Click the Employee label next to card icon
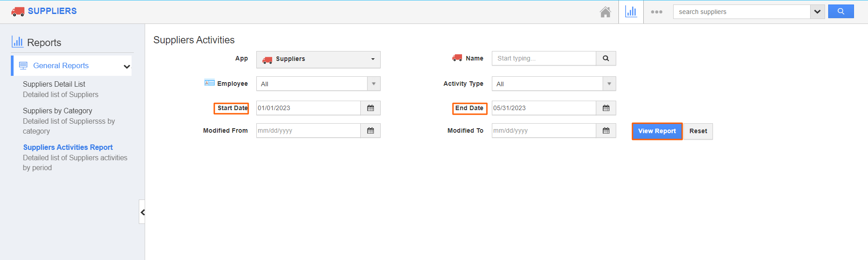Screen dimensions: 868x260 [232, 84]
